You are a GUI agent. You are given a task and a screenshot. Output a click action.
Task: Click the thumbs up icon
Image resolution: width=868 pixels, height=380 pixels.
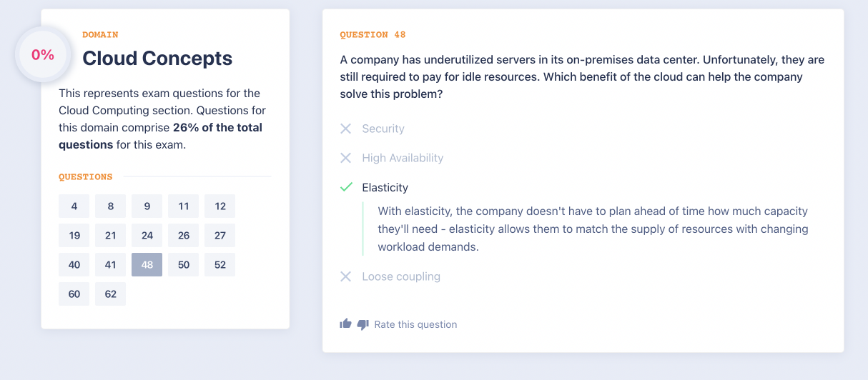coord(345,324)
